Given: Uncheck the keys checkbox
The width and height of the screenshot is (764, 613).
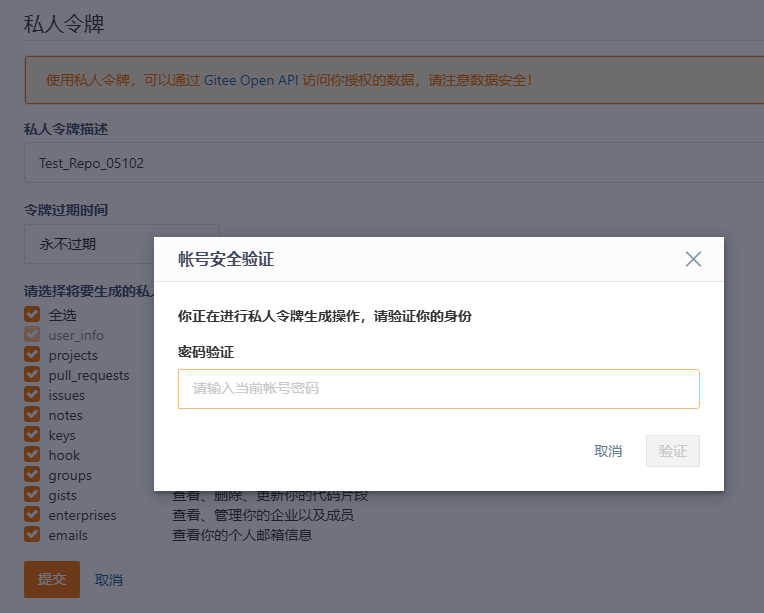Looking at the screenshot, I should 32,435.
